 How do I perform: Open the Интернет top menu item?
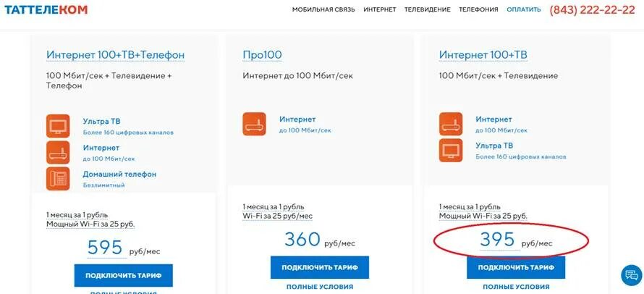[x=379, y=9]
